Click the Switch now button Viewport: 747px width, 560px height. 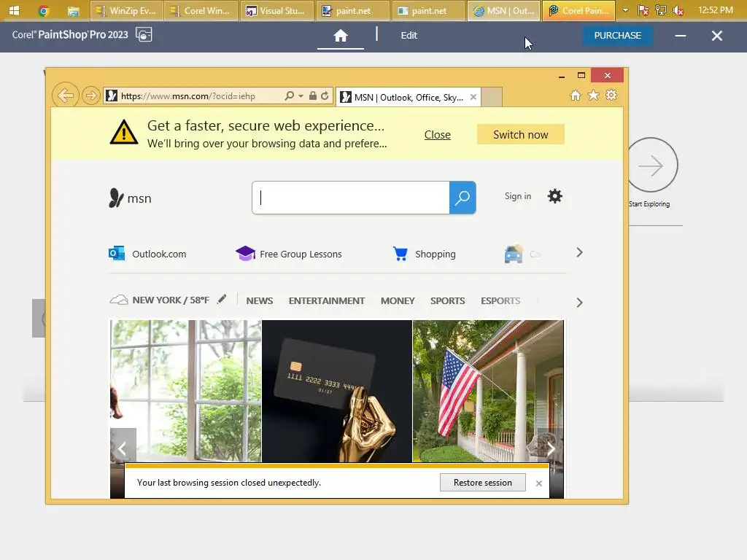521,135
